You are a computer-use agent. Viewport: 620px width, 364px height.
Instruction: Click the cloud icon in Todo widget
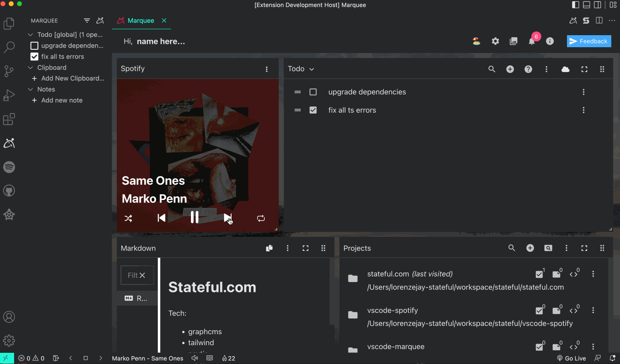click(565, 69)
